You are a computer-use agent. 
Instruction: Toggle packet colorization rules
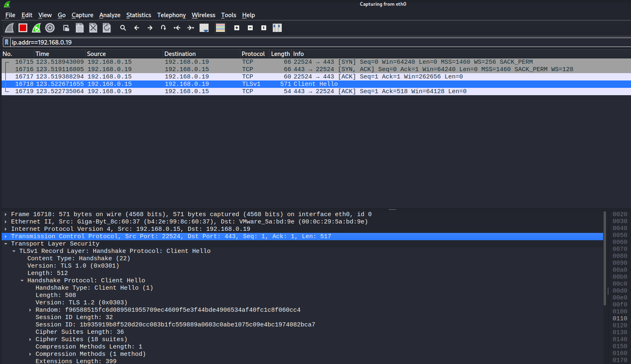click(220, 28)
